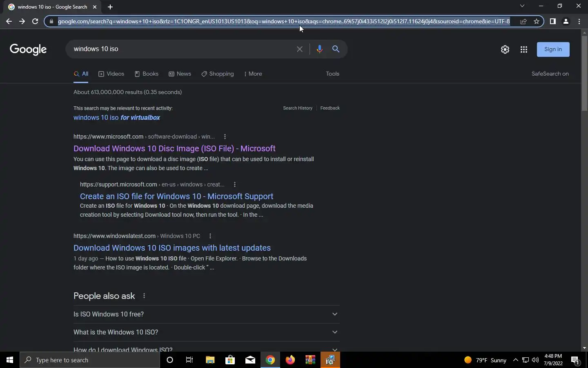
Task: Go forward one page in Chrome
Action: 22,21
